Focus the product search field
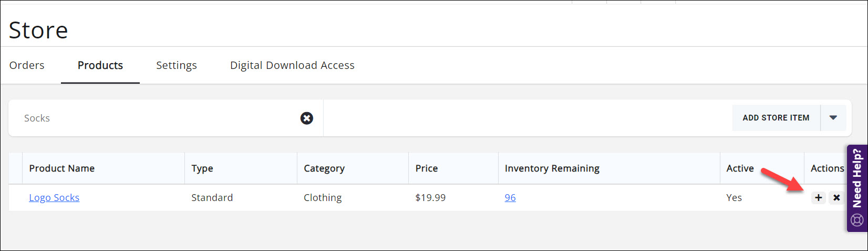The width and height of the screenshot is (868, 251). tap(158, 118)
